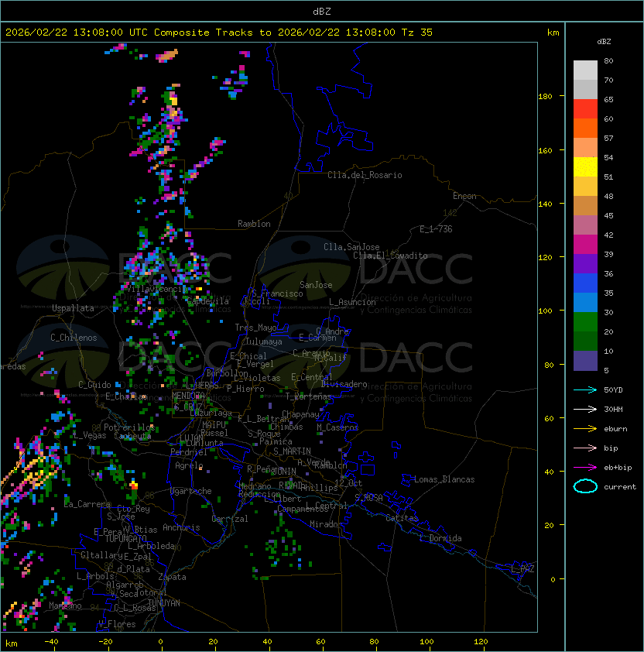Image resolution: width=644 pixels, height=652 pixels.
Task: Click the 'Carrizal' map label
Action: (230, 519)
